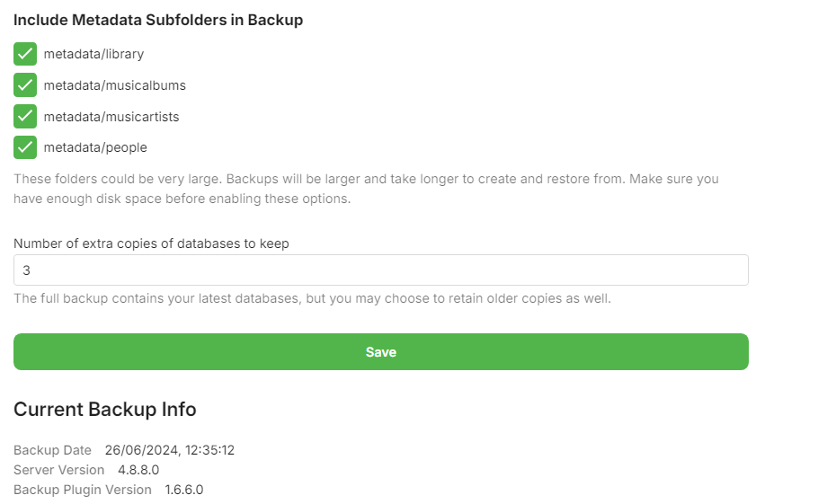Click the Include Metadata Subfolders in Backup heading
827x504 pixels.
pos(158,21)
